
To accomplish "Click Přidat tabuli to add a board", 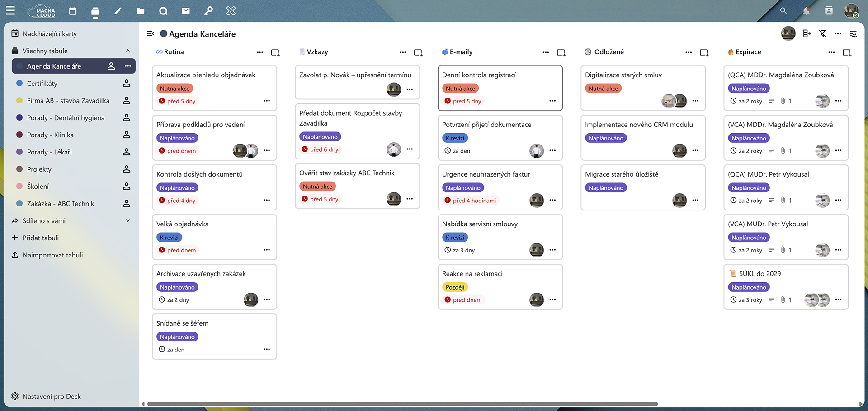I will tap(41, 238).
